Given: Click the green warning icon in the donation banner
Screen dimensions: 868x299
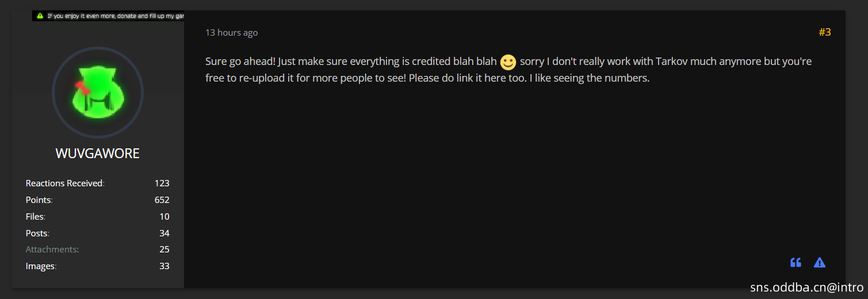Looking at the screenshot, I should pos(40,16).
